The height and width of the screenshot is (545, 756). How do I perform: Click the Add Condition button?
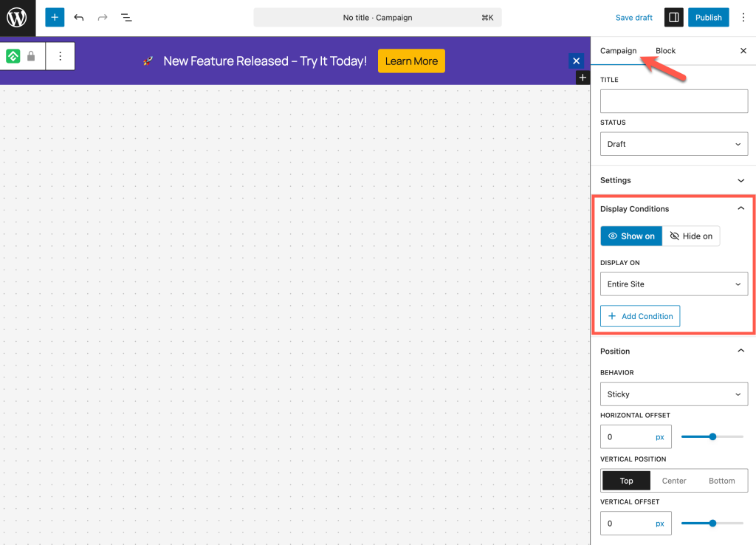640,316
